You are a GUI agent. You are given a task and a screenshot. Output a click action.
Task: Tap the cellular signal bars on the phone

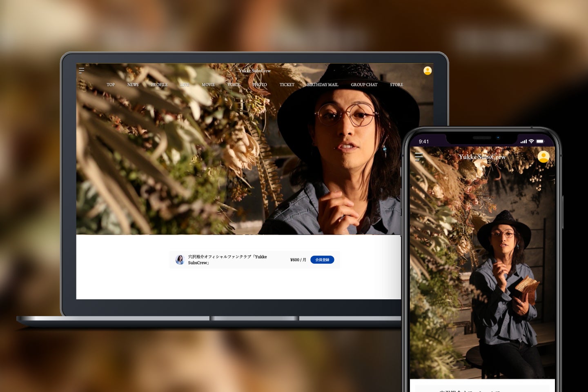click(x=523, y=142)
